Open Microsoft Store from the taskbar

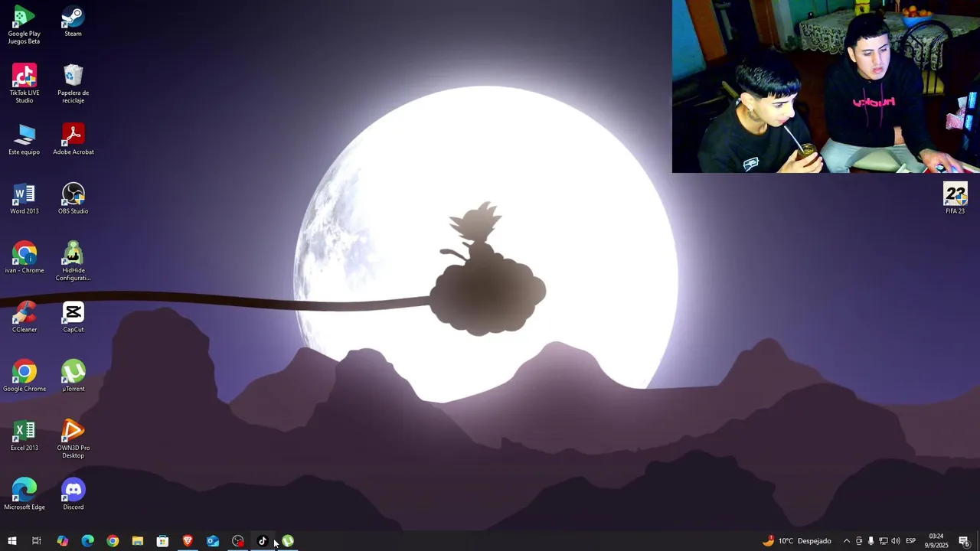tap(162, 541)
